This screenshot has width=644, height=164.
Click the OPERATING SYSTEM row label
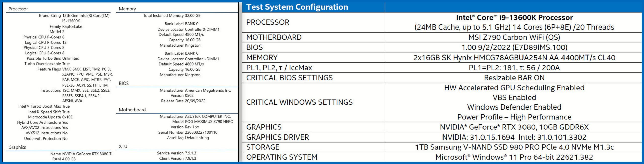coord(282,157)
